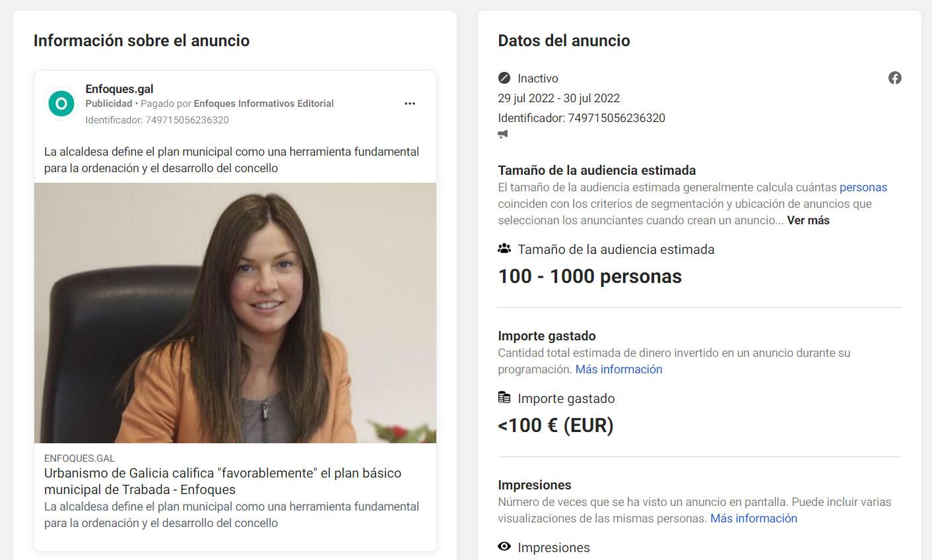Click the ad preview photo of the mayor
Screen dimensions: 932x560
click(x=236, y=312)
